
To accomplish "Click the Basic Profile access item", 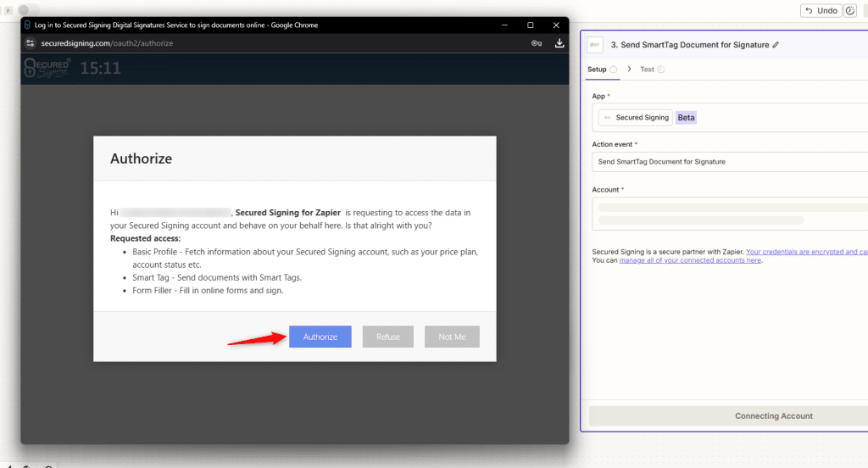I will click(x=305, y=258).
